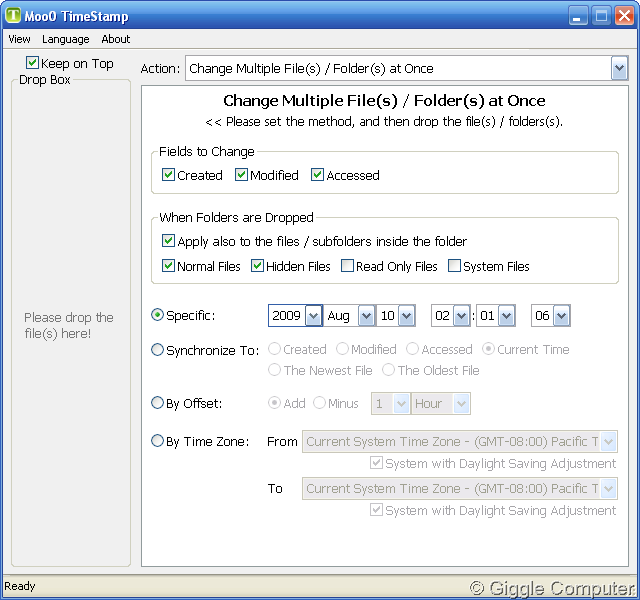Viewport: 640px width, 600px height.
Task: Click the To time zone combo box
Action: point(460,489)
